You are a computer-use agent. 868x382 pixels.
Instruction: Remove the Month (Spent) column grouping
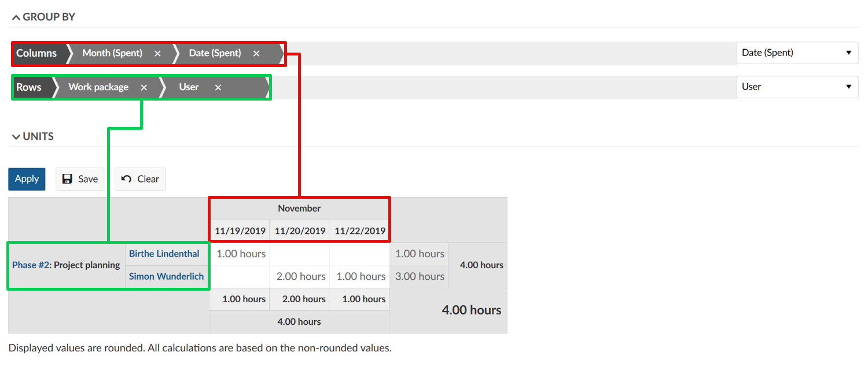click(x=157, y=53)
